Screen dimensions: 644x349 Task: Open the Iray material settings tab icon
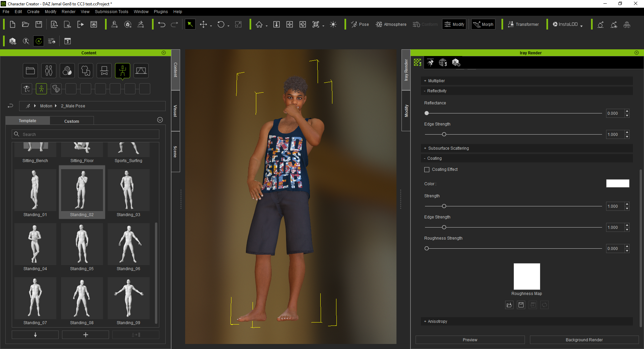[418, 62]
